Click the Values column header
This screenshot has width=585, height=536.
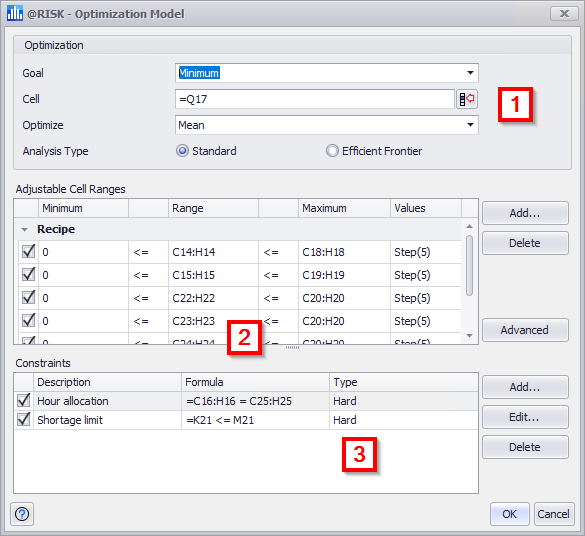pyautogui.click(x=426, y=208)
